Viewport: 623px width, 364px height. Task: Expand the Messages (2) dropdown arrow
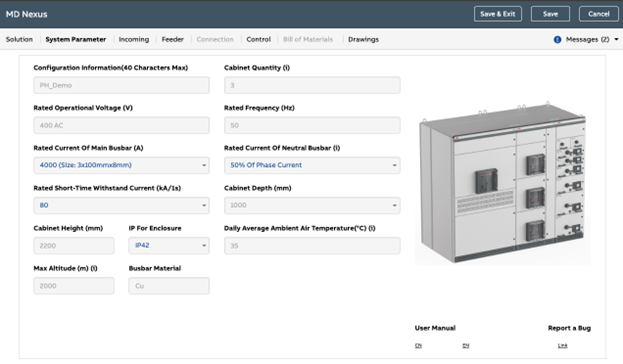[616, 39]
